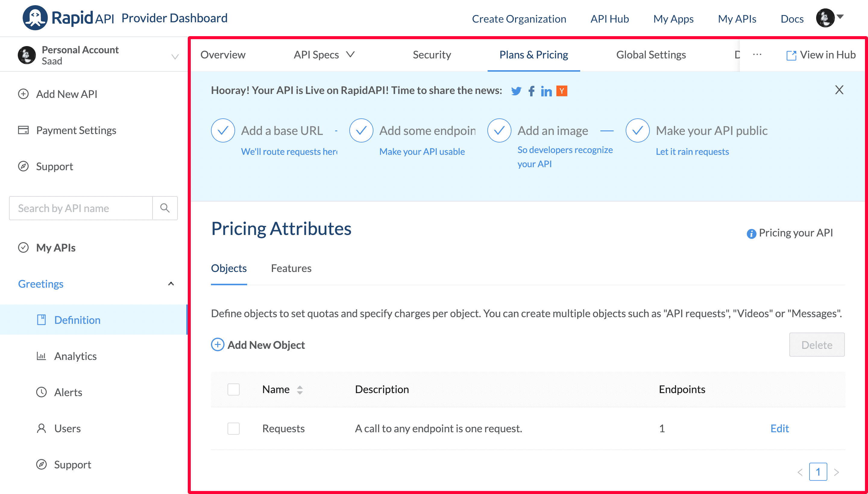The image size is (868, 494).
Task: Share the API on Facebook
Action: [532, 91]
